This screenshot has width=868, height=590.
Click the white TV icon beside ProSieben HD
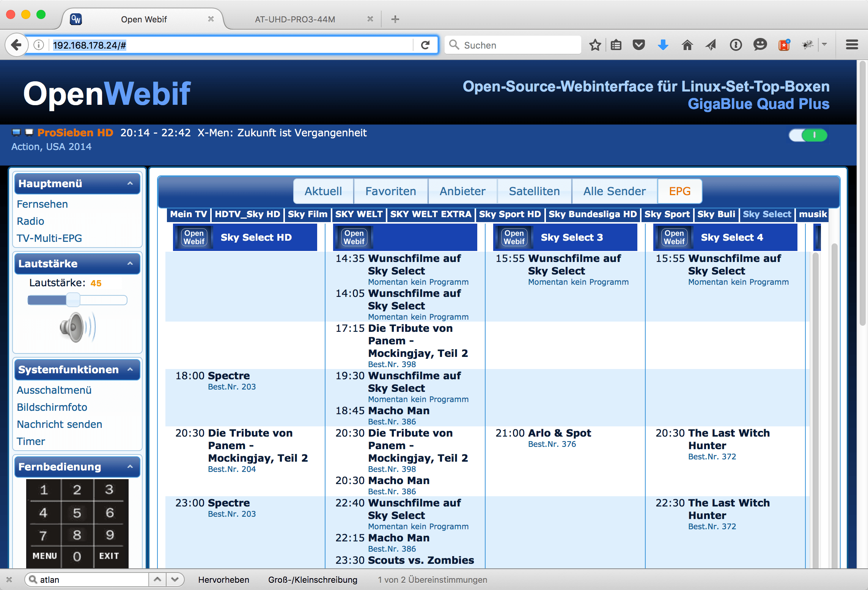tap(29, 133)
